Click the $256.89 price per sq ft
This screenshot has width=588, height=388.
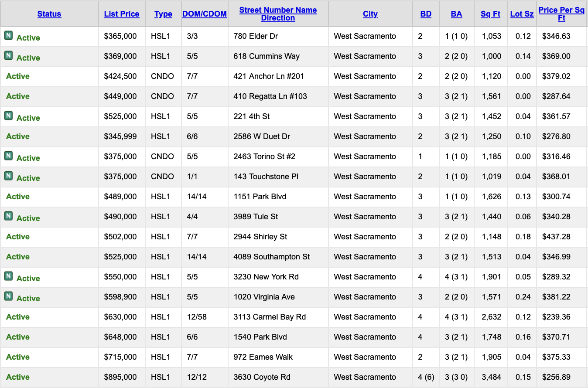tap(556, 377)
